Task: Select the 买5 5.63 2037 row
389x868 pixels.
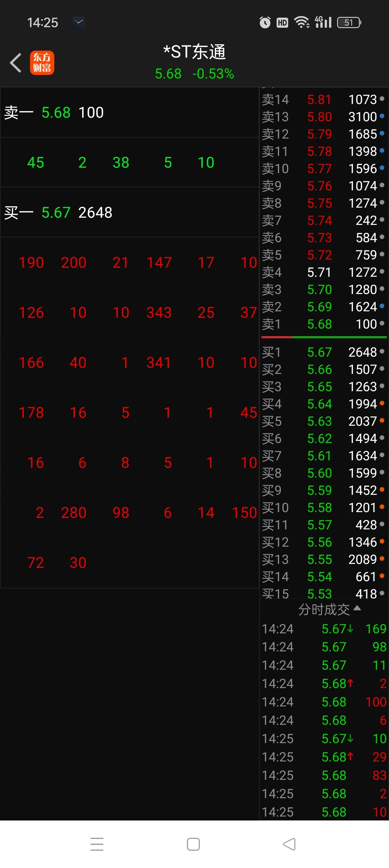Action: tap(323, 421)
